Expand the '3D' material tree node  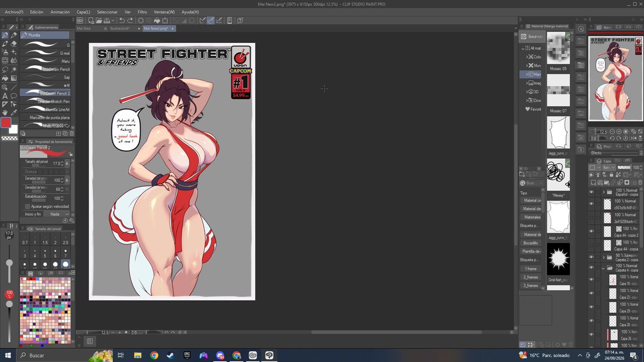point(527,92)
